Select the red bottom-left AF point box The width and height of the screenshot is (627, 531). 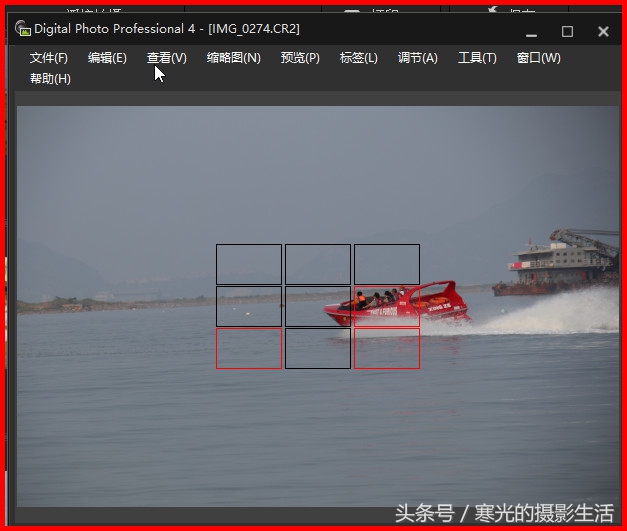point(249,348)
